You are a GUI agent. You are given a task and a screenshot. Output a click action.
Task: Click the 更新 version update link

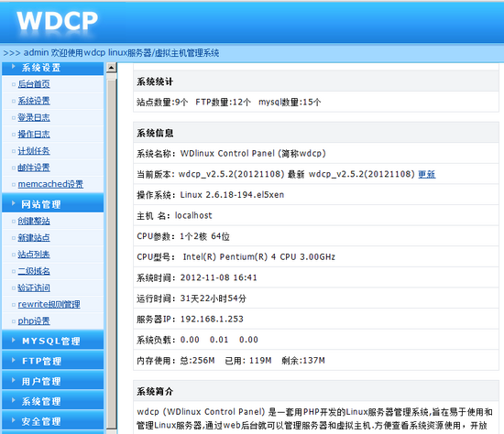pos(426,174)
